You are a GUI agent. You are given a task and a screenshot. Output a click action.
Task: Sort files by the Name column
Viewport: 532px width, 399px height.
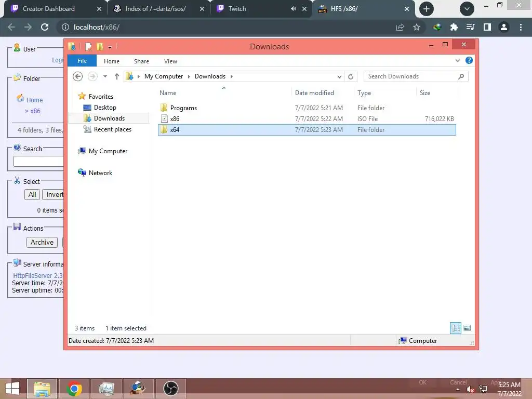click(168, 92)
